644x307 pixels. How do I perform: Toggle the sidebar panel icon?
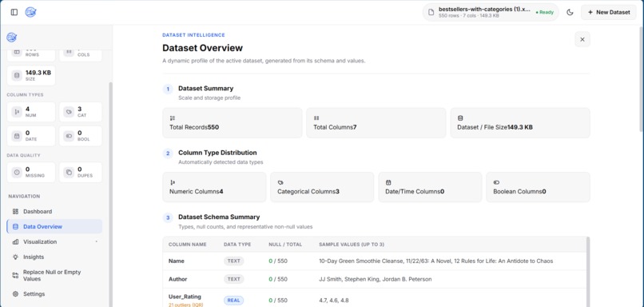point(14,12)
